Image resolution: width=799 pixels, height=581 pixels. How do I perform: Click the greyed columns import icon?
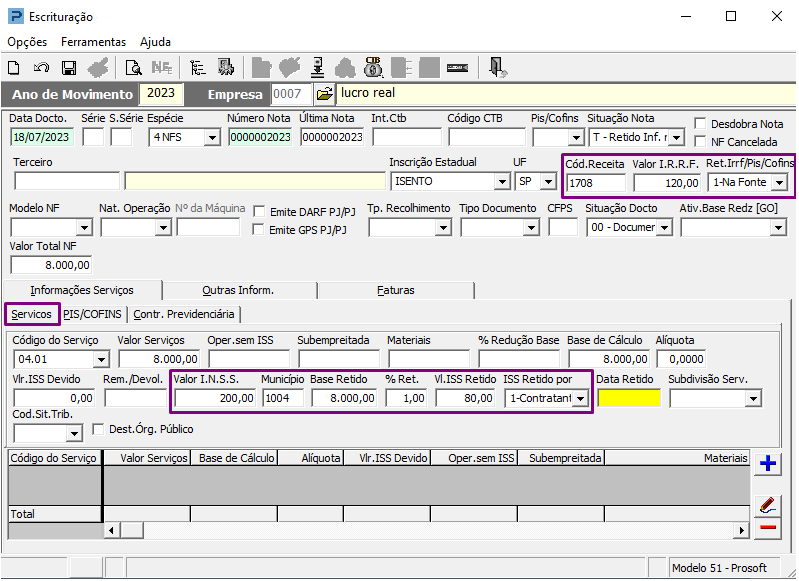coord(402,68)
